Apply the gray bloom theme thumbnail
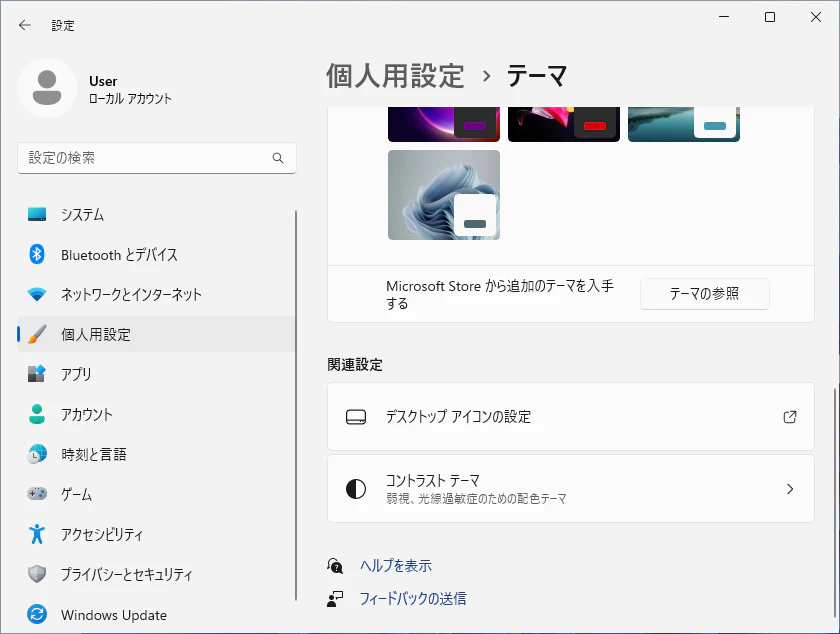The height and width of the screenshot is (634, 840). tap(444, 195)
